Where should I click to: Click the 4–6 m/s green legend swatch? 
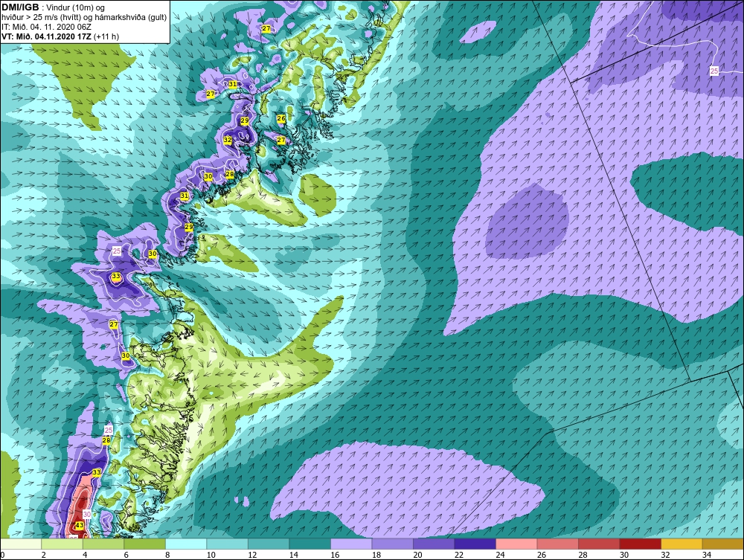pos(103,544)
